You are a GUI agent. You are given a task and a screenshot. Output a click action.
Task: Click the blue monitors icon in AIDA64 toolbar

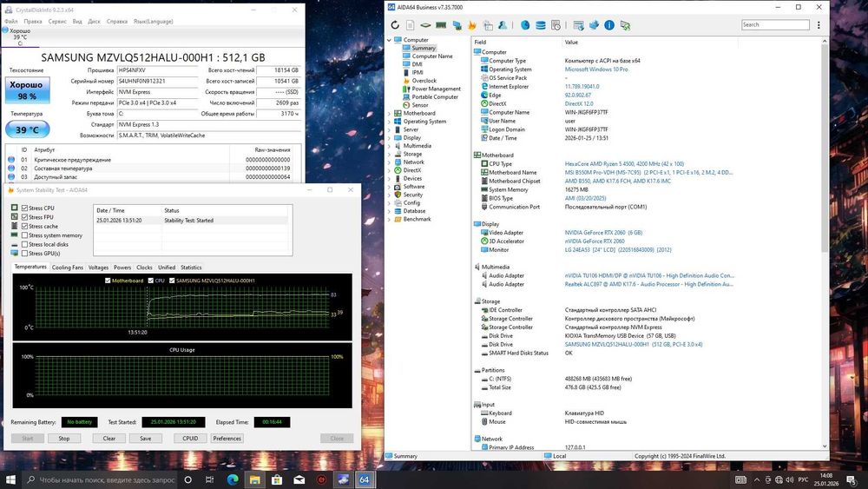457,25
